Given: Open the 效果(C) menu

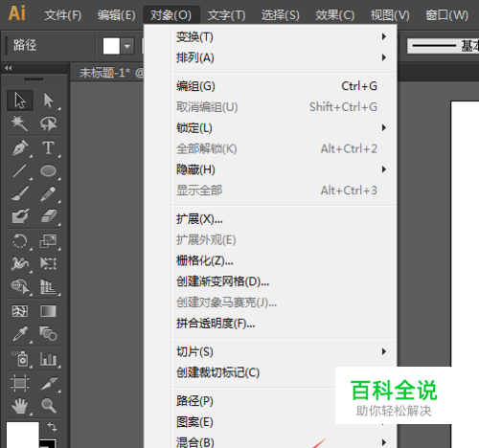Looking at the screenshot, I should (334, 15).
